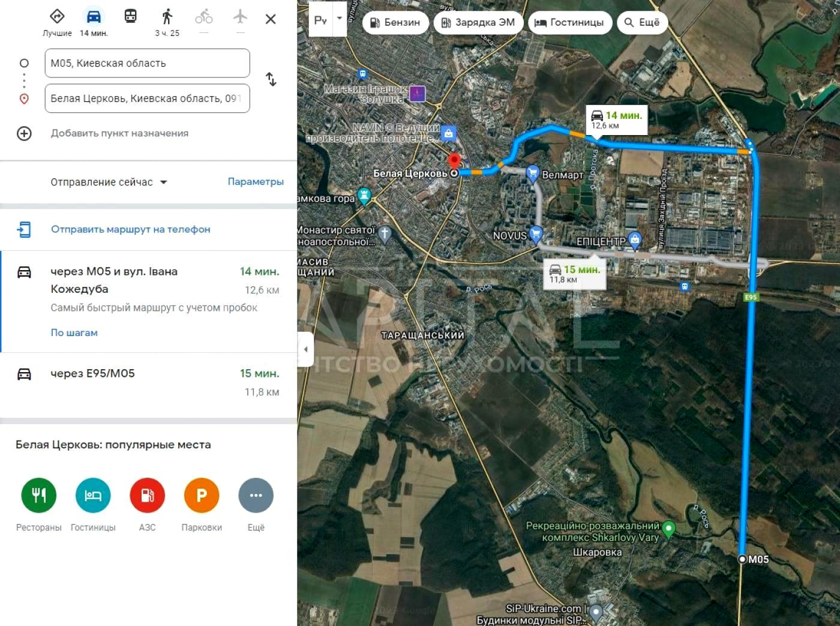The height and width of the screenshot is (626, 840).
Task: Collapse the side panel with the arrow
Action: (305, 349)
